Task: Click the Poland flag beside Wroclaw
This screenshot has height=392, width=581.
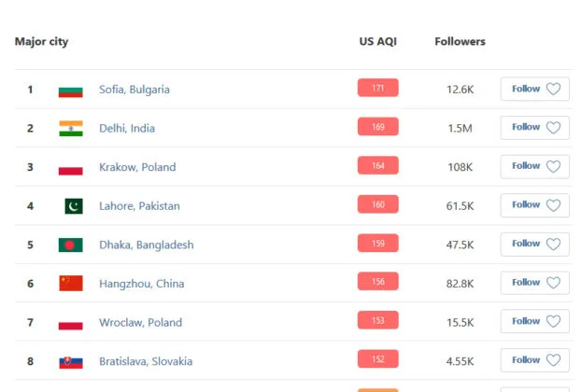Action: pos(71,323)
